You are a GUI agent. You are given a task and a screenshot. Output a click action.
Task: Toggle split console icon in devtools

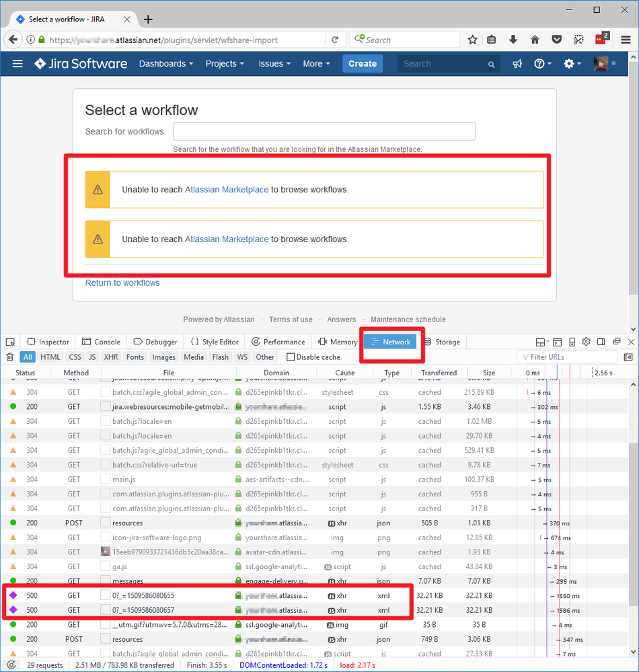coord(557,342)
